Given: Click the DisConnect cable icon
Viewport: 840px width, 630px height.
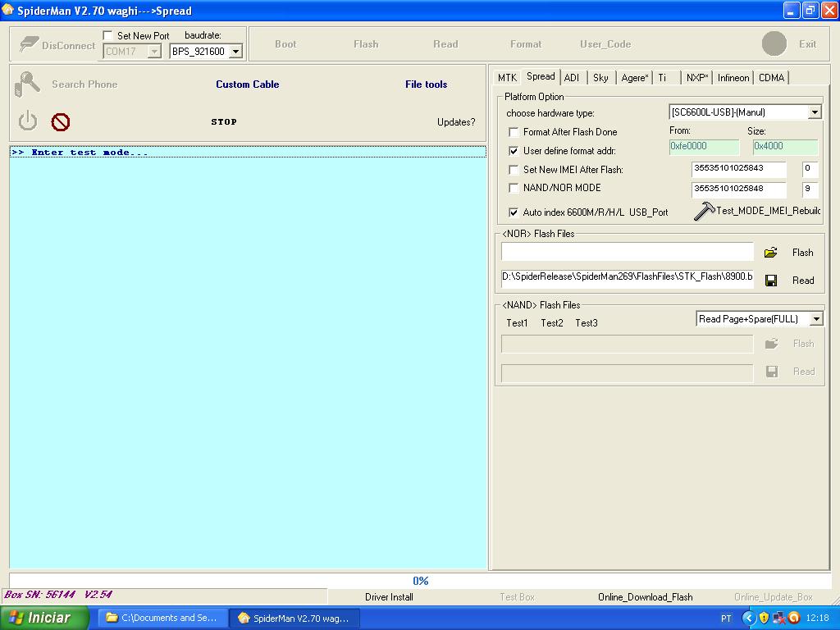Looking at the screenshot, I should 30,45.
